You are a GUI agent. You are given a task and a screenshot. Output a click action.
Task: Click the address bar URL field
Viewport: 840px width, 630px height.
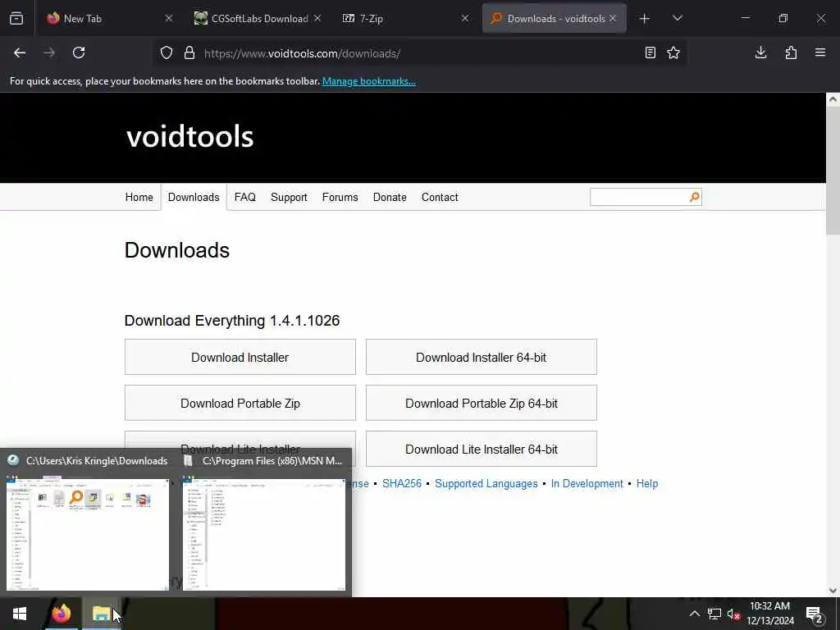(x=421, y=53)
